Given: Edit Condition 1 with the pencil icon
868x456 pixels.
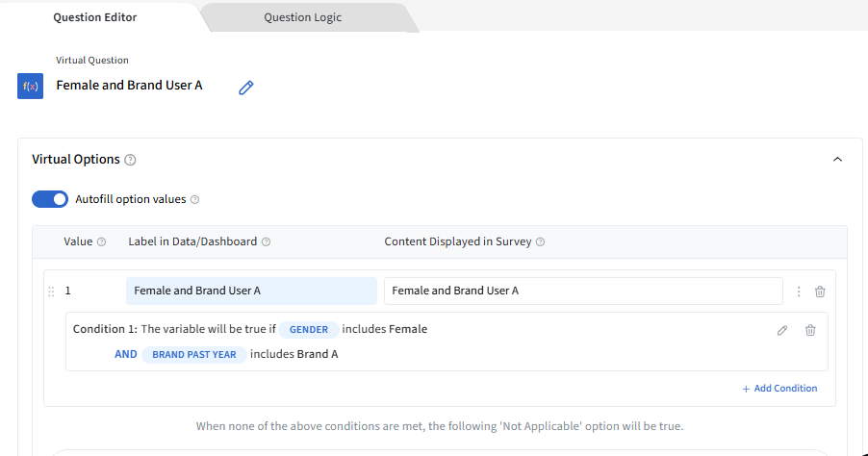Looking at the screenshot, I should 782,330.
